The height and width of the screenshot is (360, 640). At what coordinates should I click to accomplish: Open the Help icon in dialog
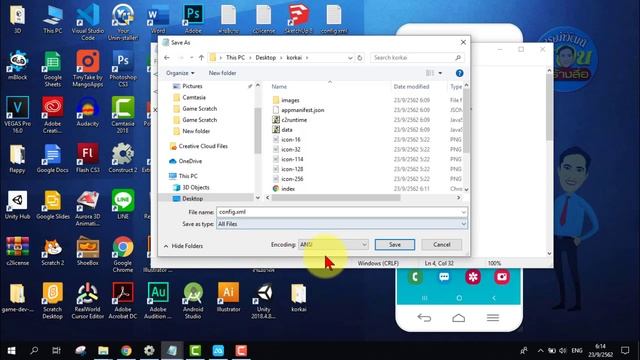point(459,73)
